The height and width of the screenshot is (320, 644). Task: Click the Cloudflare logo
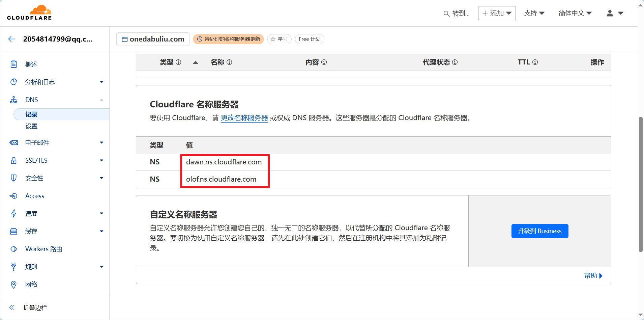tap(29, 12)
